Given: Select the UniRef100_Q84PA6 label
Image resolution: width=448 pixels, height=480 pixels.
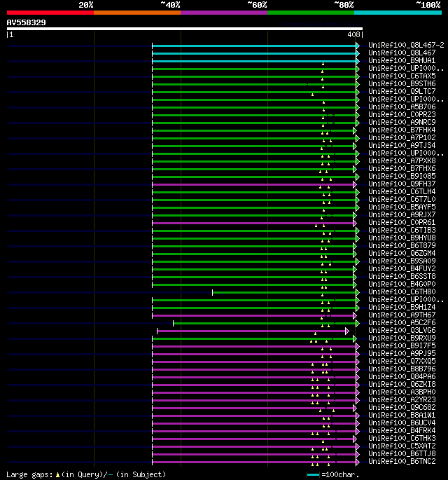Looking at the screenshot, I should pos(402,376).
